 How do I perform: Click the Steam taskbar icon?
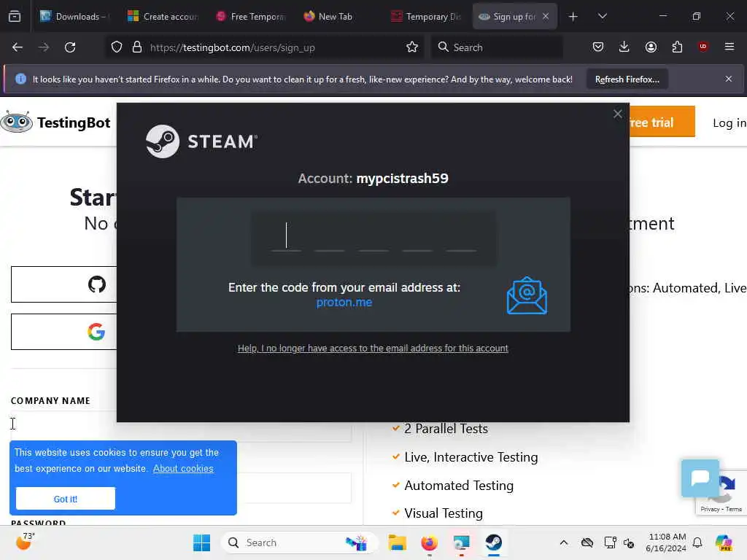(494, 542)
